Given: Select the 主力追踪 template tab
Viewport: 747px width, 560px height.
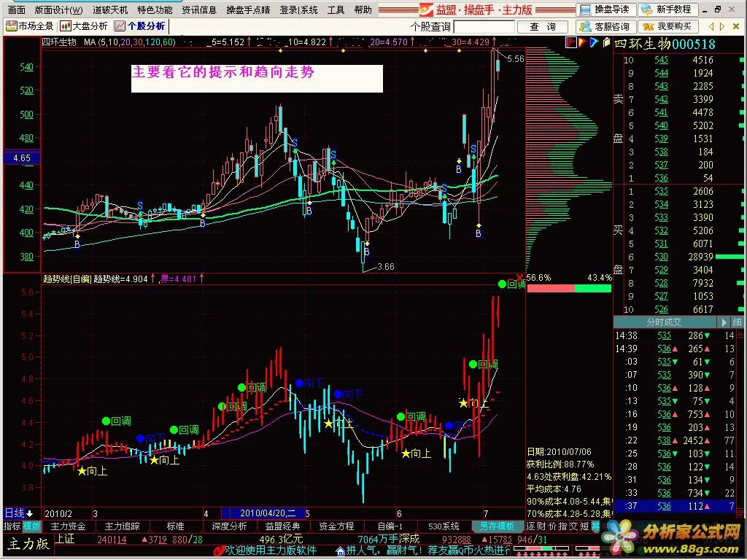Looking at the screenshot, I should pyautogui.click(x=122, y=526).
